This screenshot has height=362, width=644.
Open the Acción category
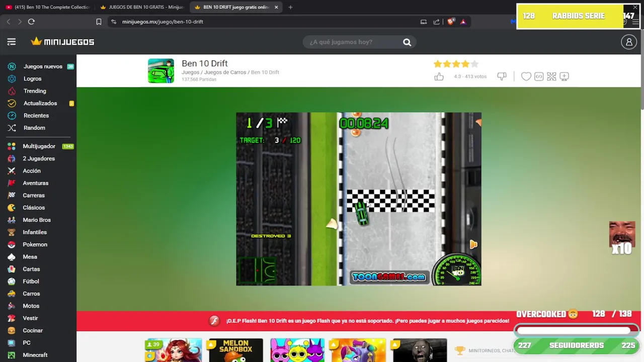coord(31,171)
